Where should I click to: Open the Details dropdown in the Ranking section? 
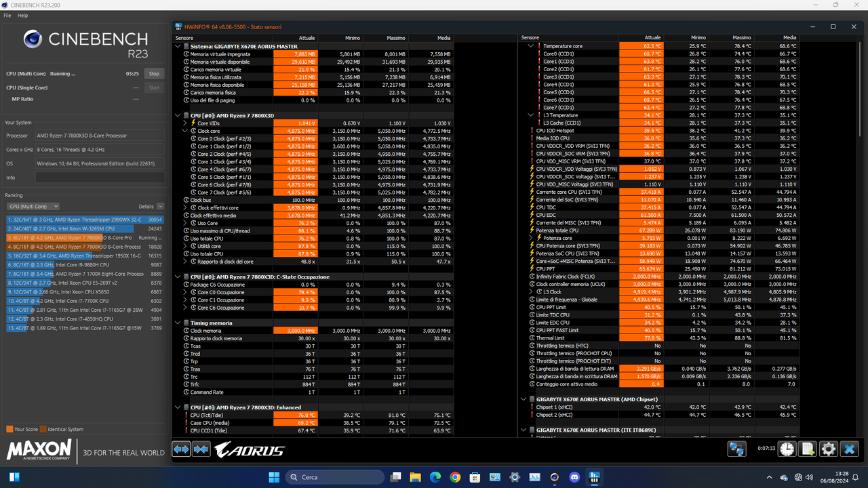tap(159, 206)
